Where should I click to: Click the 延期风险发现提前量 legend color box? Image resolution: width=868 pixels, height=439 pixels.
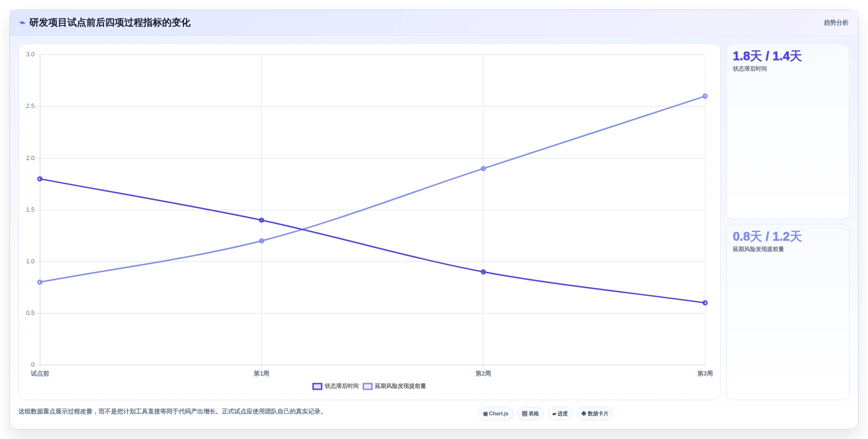click(x=367, y=386)
